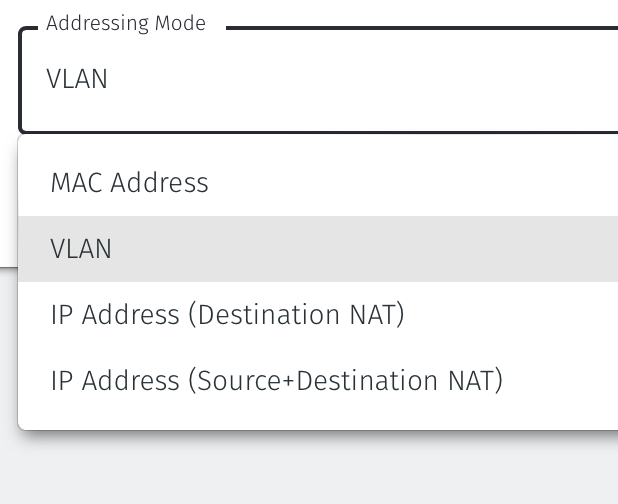The height and width of the screenshot is (504, 618).
Task: Click the first item in options list
Action: point(129,183)
